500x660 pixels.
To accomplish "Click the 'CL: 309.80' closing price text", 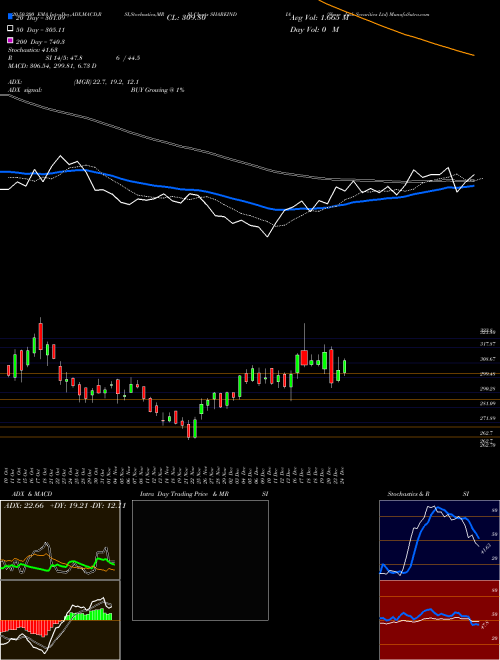I will tap(186, 18).
